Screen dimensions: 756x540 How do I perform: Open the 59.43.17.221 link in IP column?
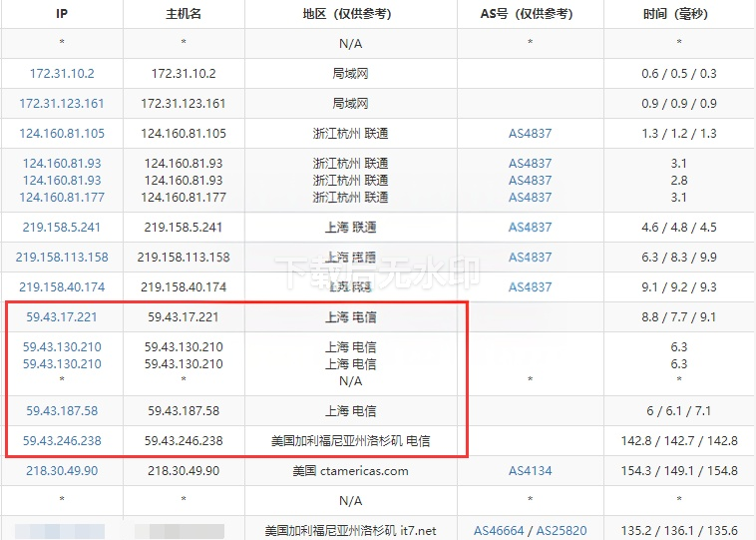coord(62,317)
